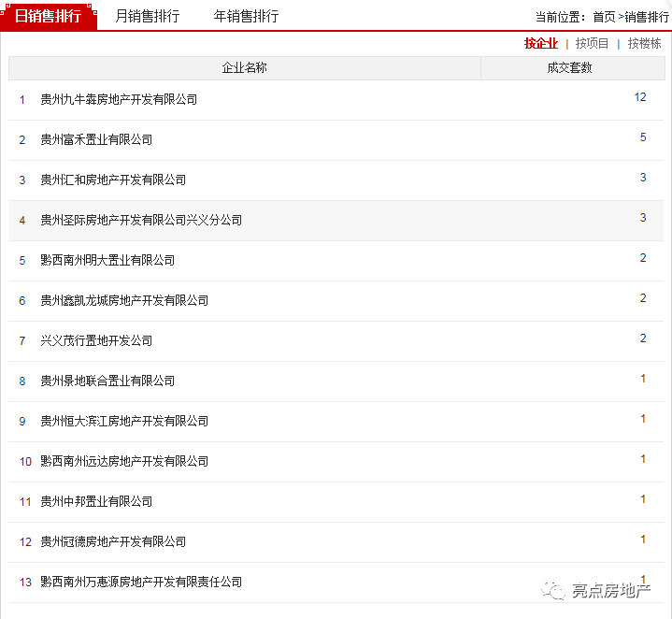Click the 企业名称 column header
The image size is (672, 619).
pyautogui.click(x=244, y=67)
